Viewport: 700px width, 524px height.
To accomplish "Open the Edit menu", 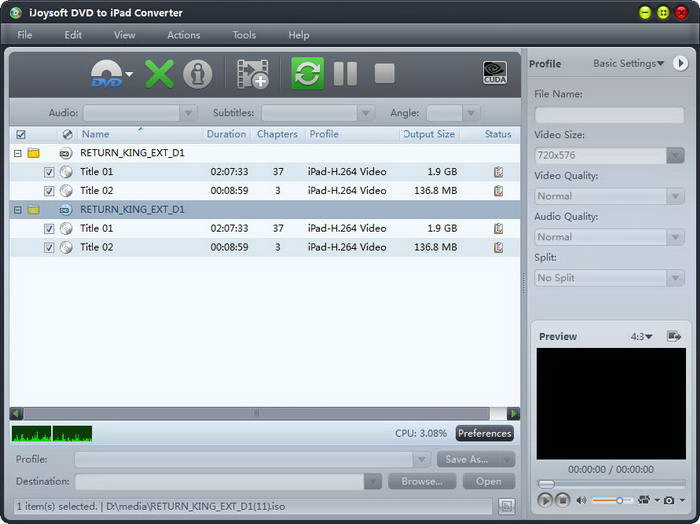I will click(73, 35).
